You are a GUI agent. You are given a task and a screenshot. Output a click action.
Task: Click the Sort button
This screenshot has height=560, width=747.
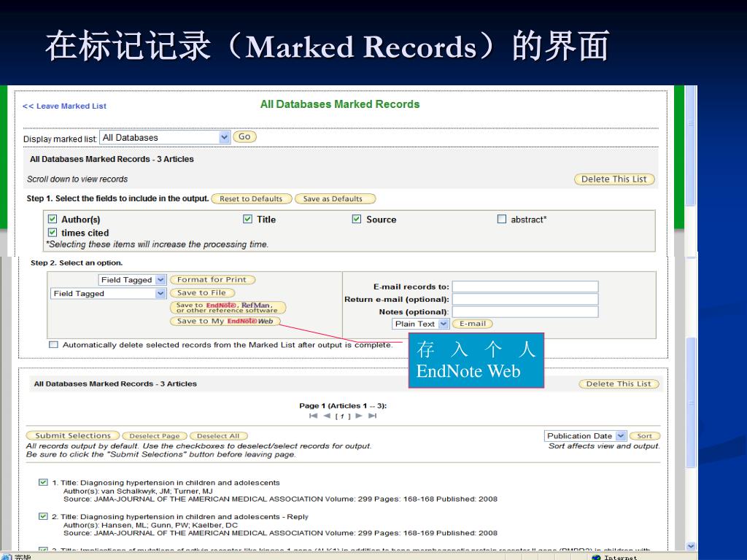(645, 436)
